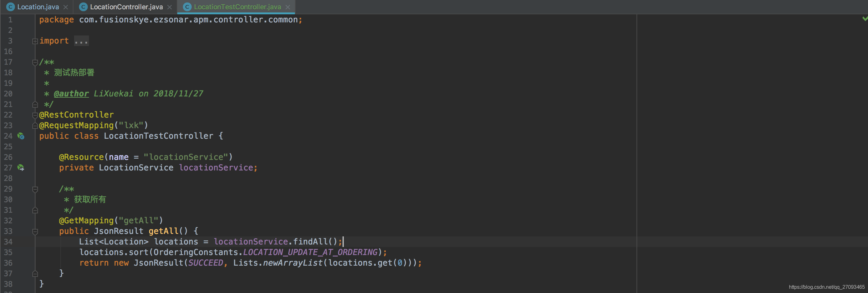Click line number 34 in the gutter
Screen dimensions: 868x293
click(x=8, y=242)
